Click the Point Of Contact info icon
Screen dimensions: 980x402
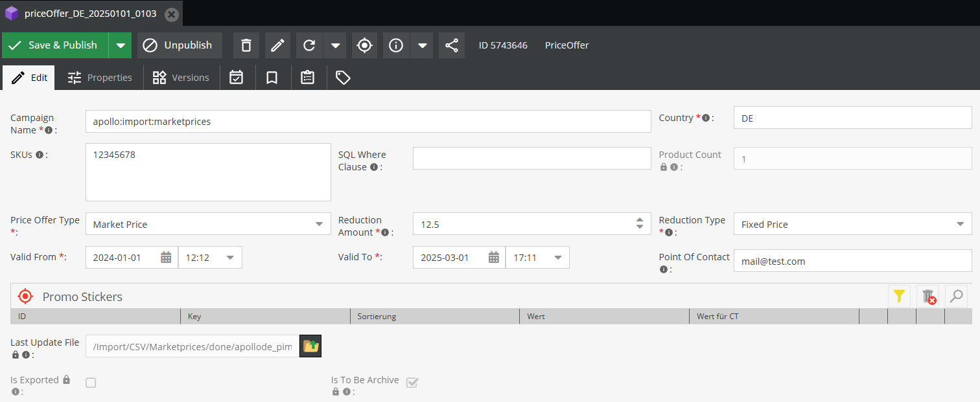click(x=663, y=269)
